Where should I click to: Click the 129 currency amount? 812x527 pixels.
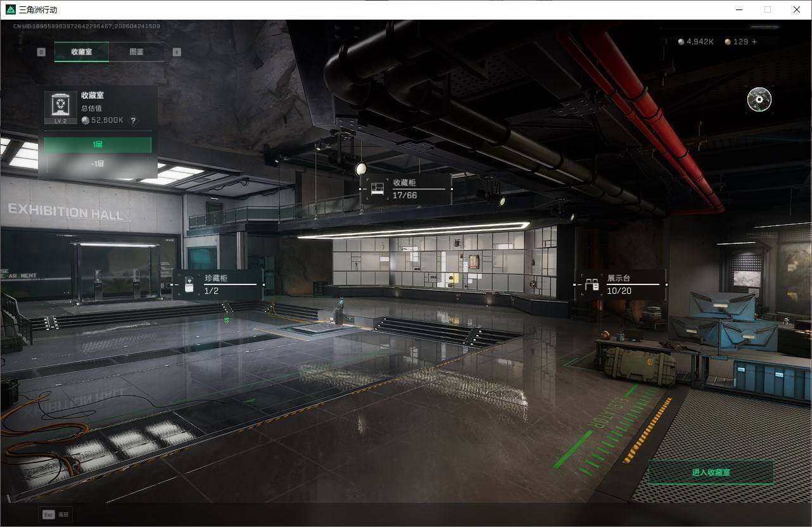pos(740,42)
